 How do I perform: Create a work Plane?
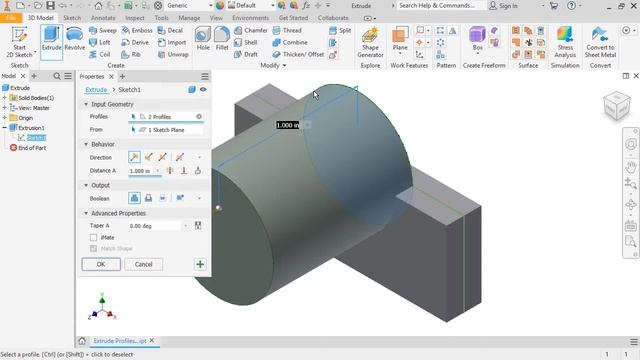pyautogui.click(x=400, y=41)
